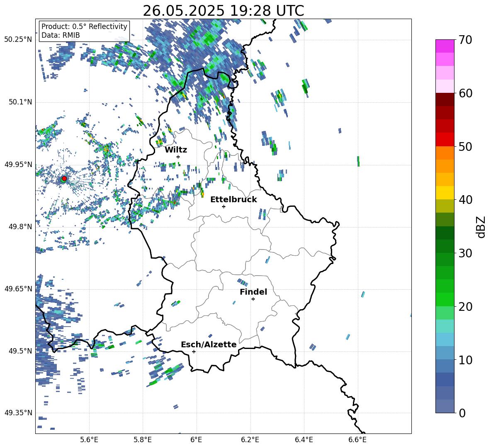Click the bright red colorbar swatch above 50
Screen dimensions: 491x448
tap(445, 140)
